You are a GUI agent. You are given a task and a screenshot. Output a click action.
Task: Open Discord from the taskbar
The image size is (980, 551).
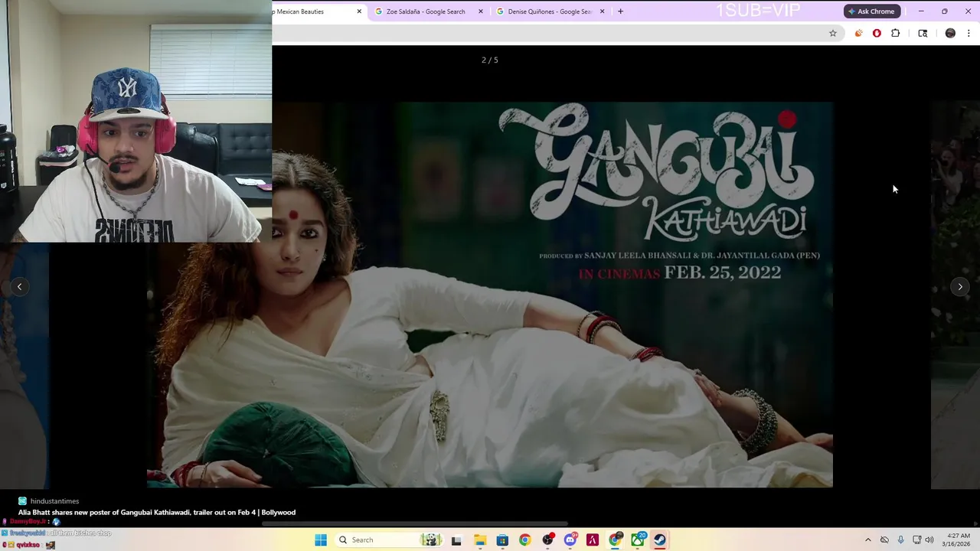570,540
